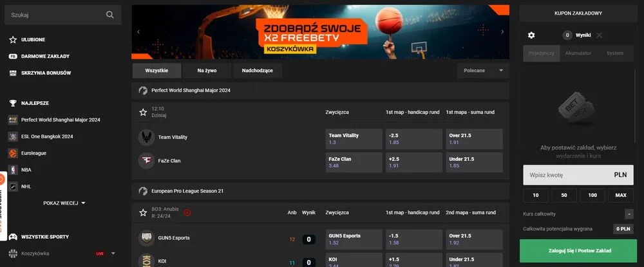The height and width of the screenshot is (267, 644).
Task: Open bet slip settings gear
Action: (x=531, y=35)
